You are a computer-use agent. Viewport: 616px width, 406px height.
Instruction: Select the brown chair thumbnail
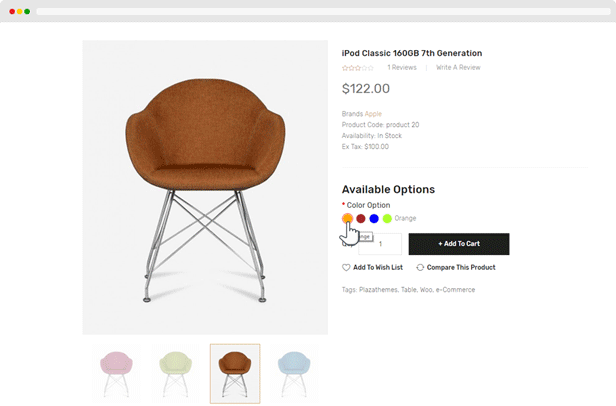pyautogui.click(x=235, y=374)
